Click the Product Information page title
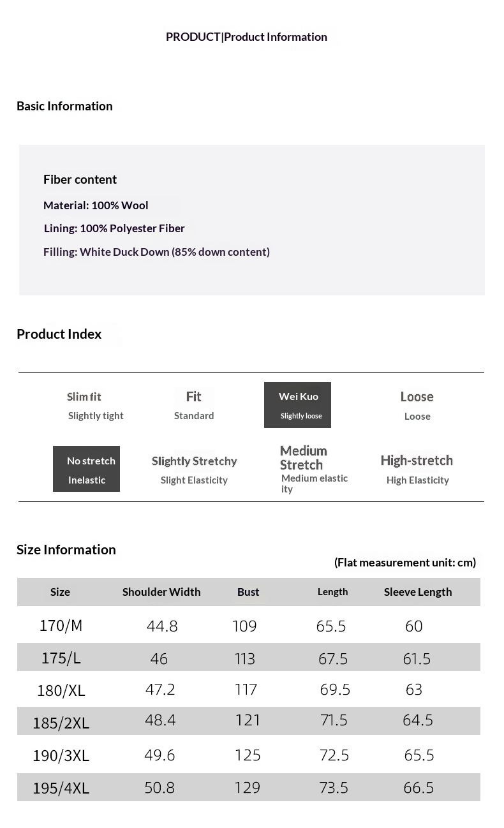Screen dimensions: 504x828 tap(246, 37)
